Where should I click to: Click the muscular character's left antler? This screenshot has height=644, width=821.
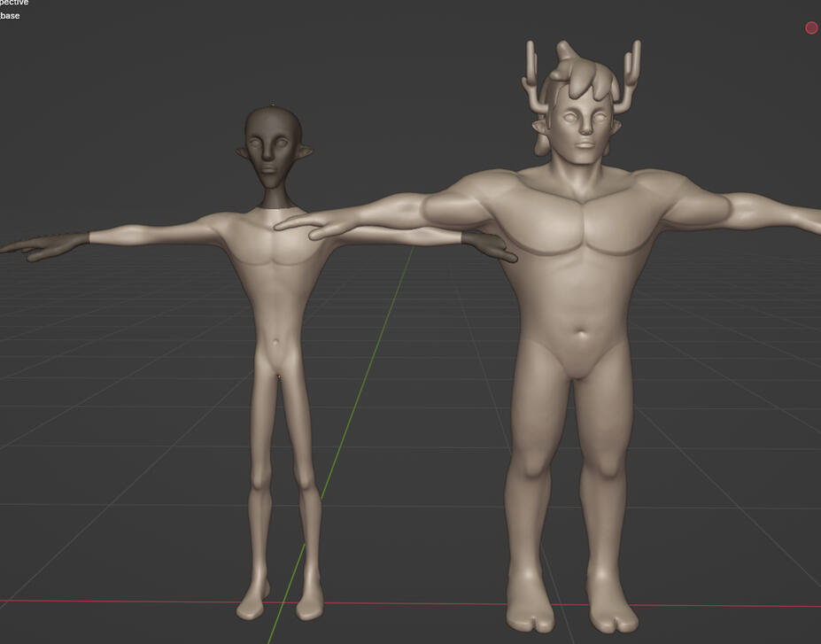[534, 78]
